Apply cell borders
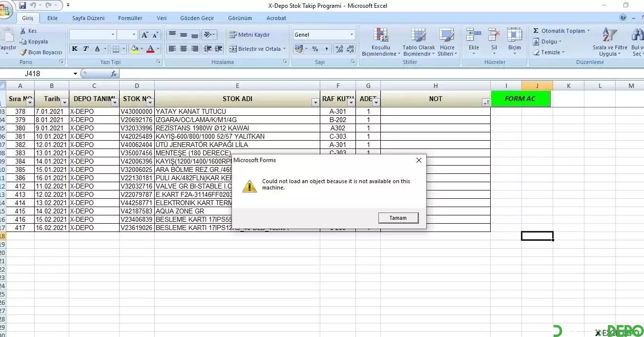This screenshot has height=337, width=644. point(115,49)
